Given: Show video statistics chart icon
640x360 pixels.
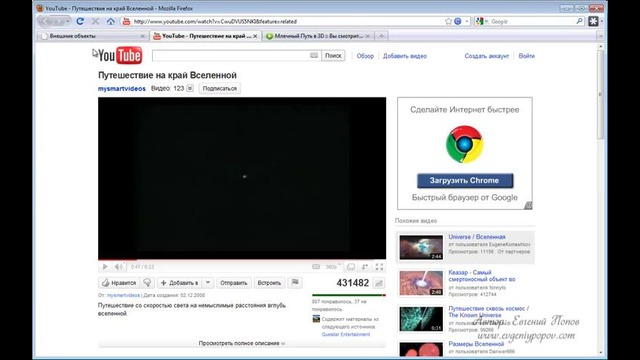Looking at the screenshot, I should [x=379, y=283].
